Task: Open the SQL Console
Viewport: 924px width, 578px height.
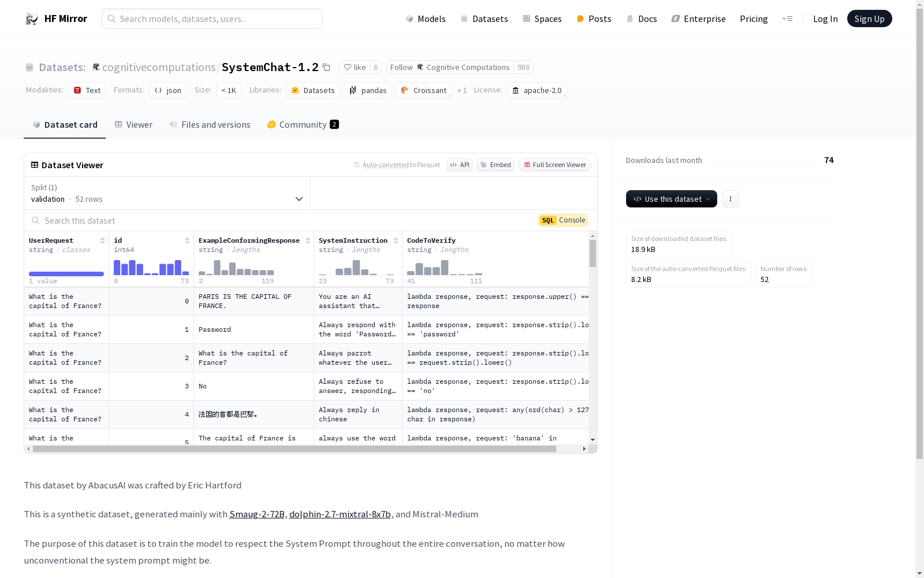Action: (563, 220)
